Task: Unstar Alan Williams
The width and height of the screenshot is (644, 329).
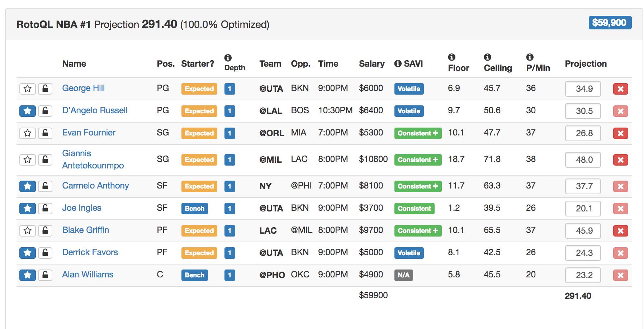Action: [x=28, y=275]
